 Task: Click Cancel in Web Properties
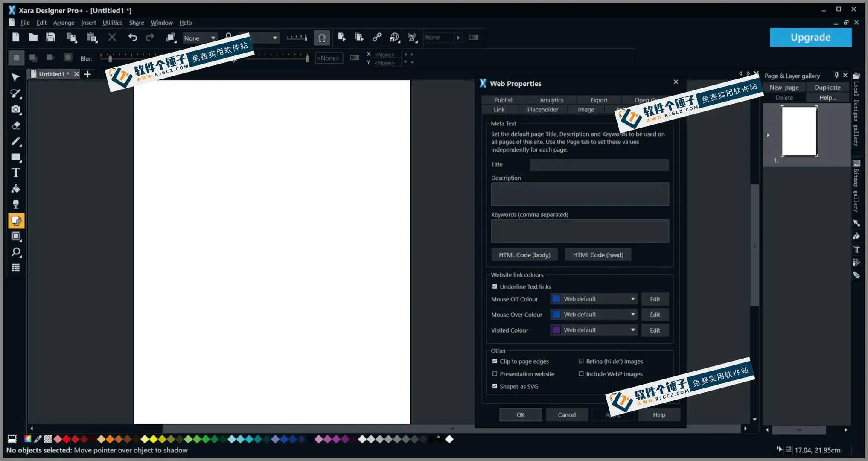coord(567,414)
